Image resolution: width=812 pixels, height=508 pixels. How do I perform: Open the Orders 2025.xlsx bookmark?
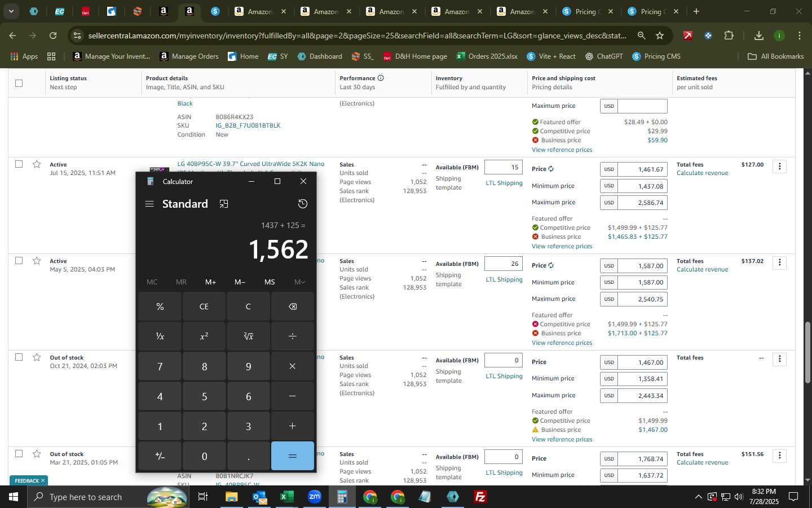click(x=487, y=56)
